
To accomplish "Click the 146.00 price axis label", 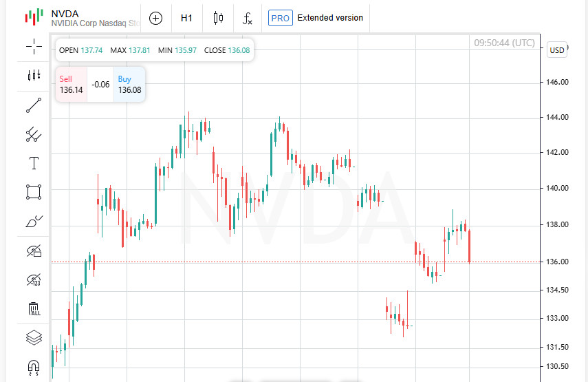I will (x=557, y=82).
